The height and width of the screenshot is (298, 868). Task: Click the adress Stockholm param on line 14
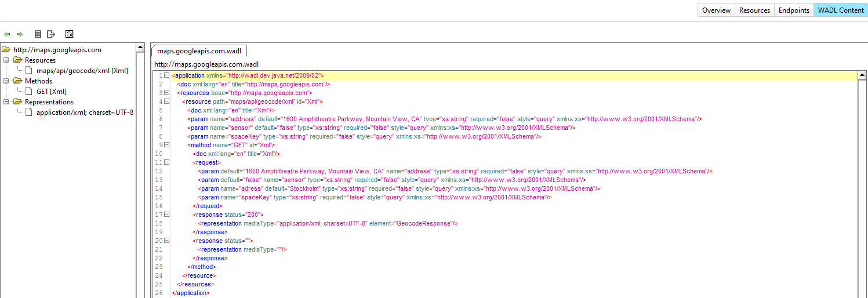click(x=399, y=188)
